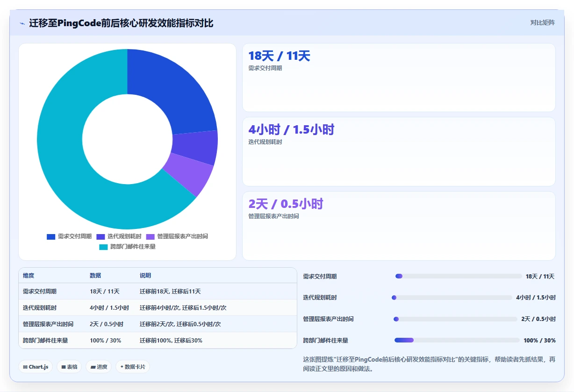Click the page title 迁移至PingCode前后核心研发效能指标对比
Viewport: 574px width, 392px height.
coord(121,23)
